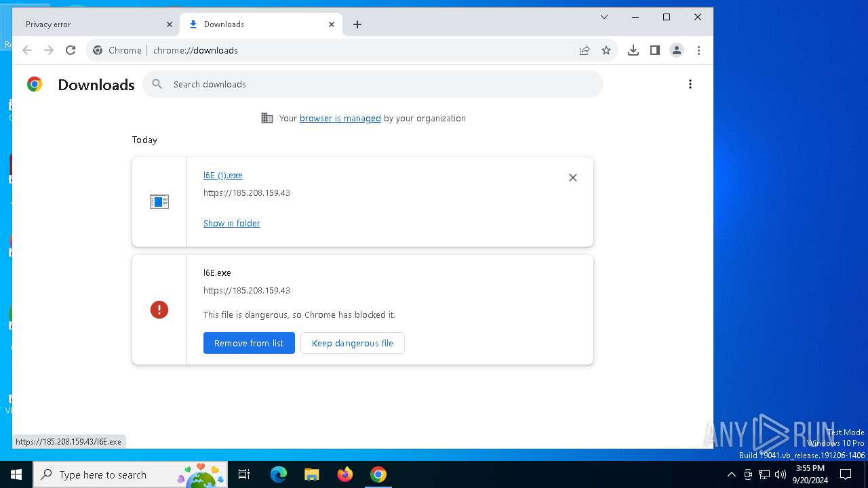Share this page icon

[x=585, y=50]
